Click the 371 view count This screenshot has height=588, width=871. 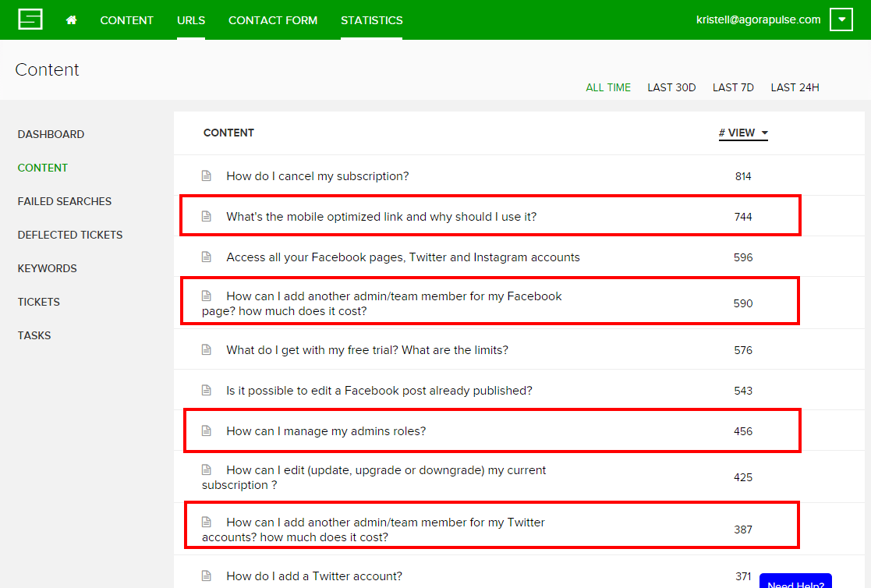[743, 576]
